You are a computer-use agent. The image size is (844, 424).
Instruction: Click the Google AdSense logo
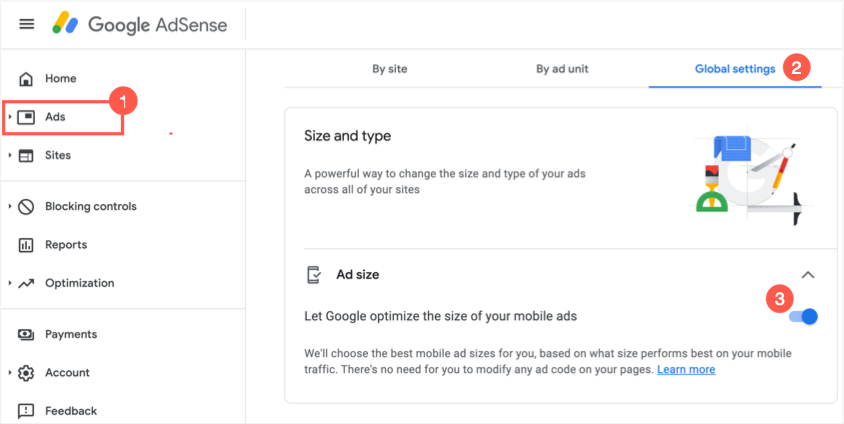(139, 24)
